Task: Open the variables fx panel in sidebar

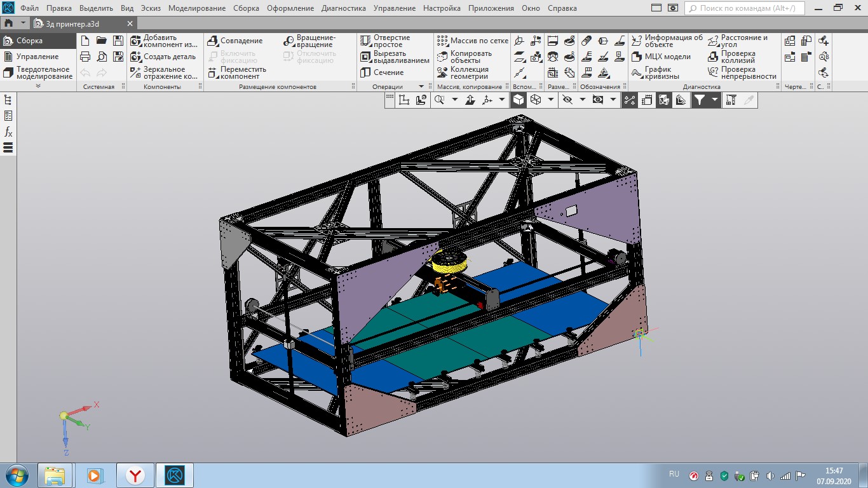Action: pyautogui.click(x=8, y=132)
